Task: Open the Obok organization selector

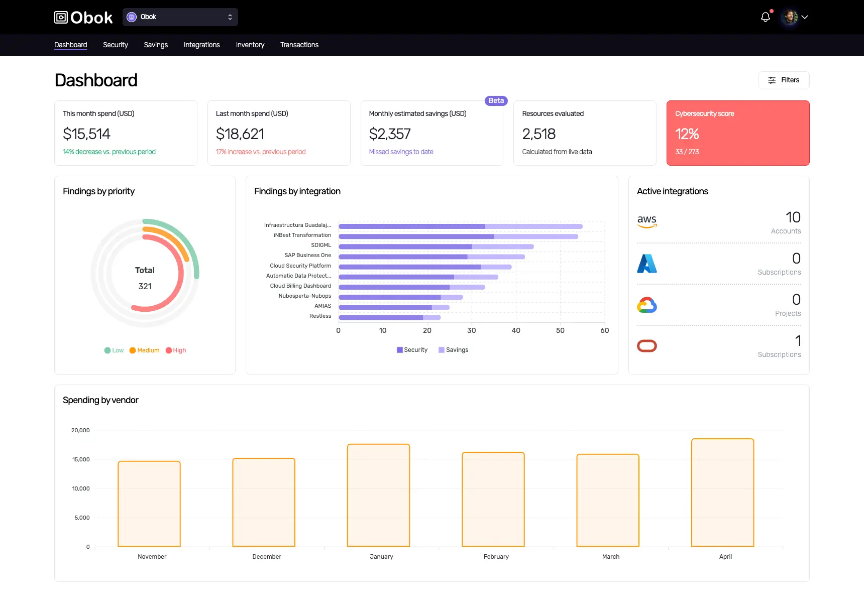Action: (x=180, y=17)
